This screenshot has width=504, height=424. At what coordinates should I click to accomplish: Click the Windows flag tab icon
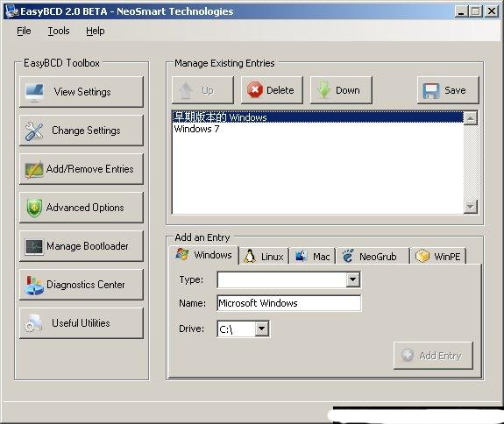tap(182, 254)
